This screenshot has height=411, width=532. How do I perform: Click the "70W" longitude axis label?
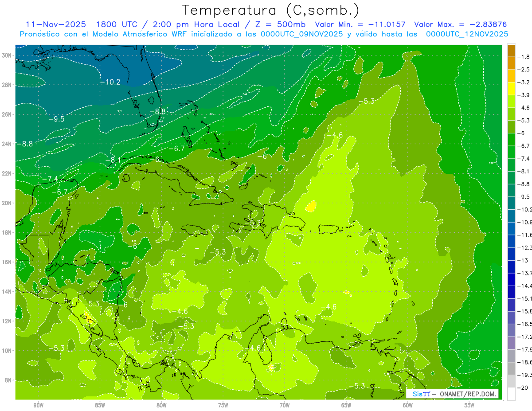click(x=285, y=405)
